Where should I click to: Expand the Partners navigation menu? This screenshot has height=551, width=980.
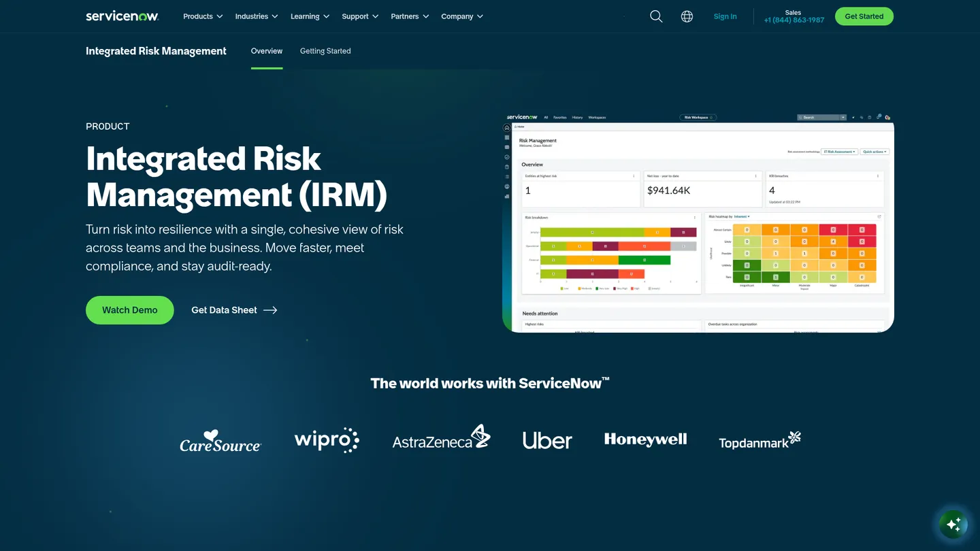(x=410, y=16)
